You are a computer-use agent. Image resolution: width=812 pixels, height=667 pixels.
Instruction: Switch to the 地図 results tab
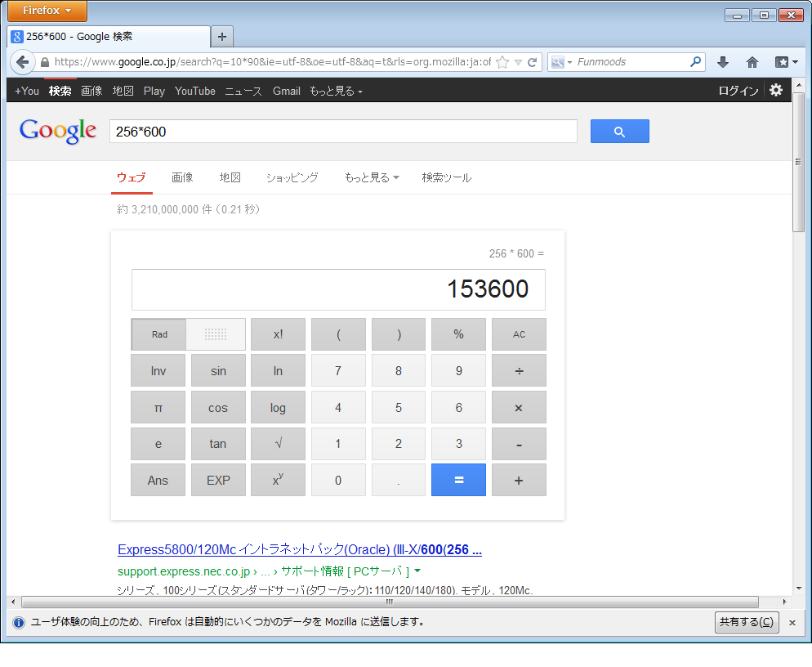point(230,177)
